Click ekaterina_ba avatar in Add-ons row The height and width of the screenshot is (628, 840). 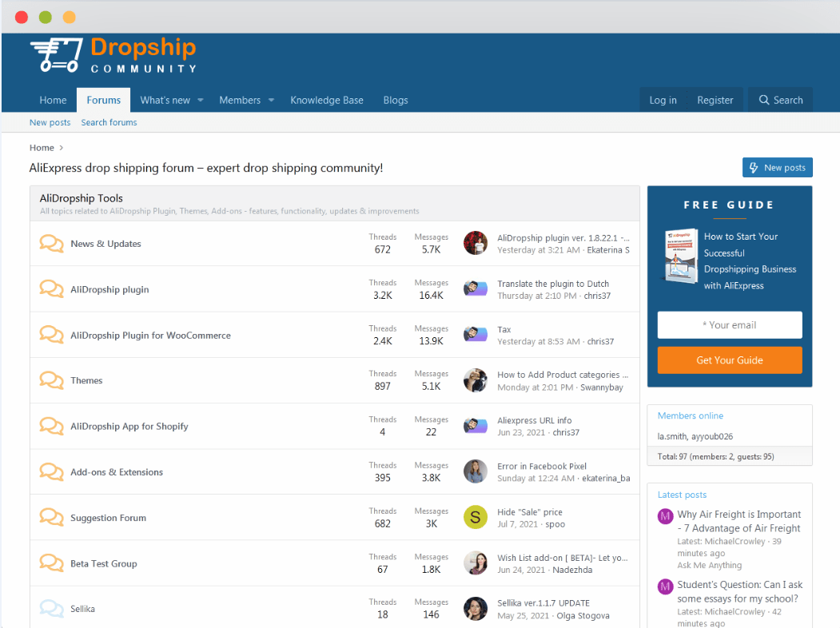(x=476, y=471)
